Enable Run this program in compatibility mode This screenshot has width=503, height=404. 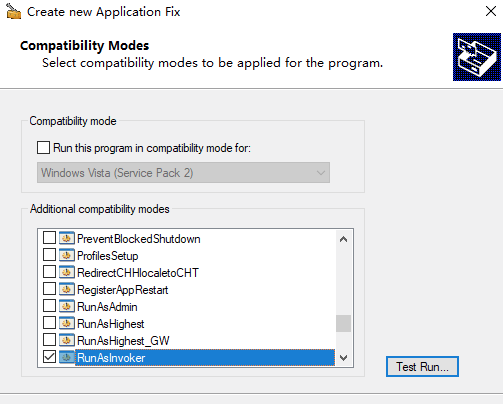[44, 148]
